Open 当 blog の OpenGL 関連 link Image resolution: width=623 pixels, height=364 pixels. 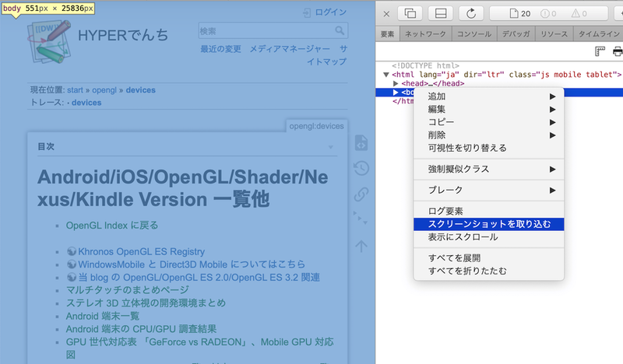[199, 278]
